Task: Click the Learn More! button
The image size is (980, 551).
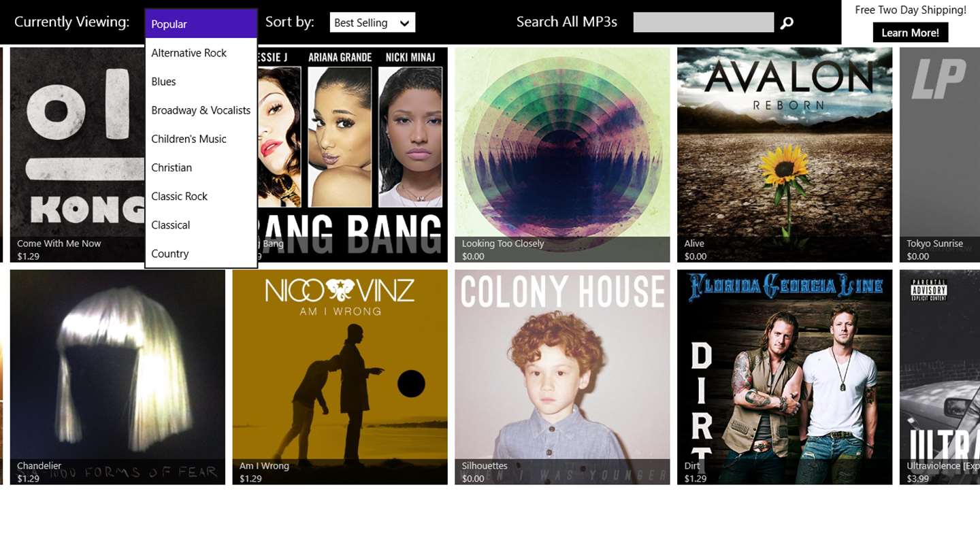Action: click(x=910, y=33)
